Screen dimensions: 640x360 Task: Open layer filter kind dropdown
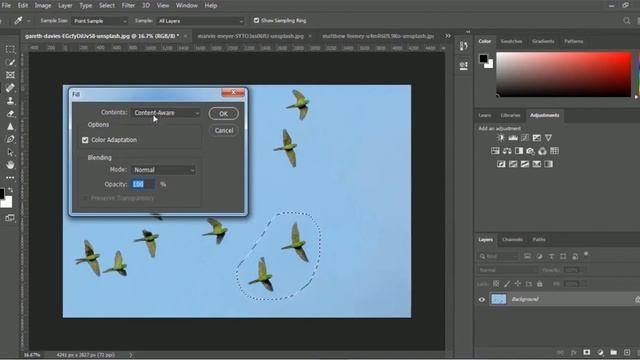click(x=498, y=256)
